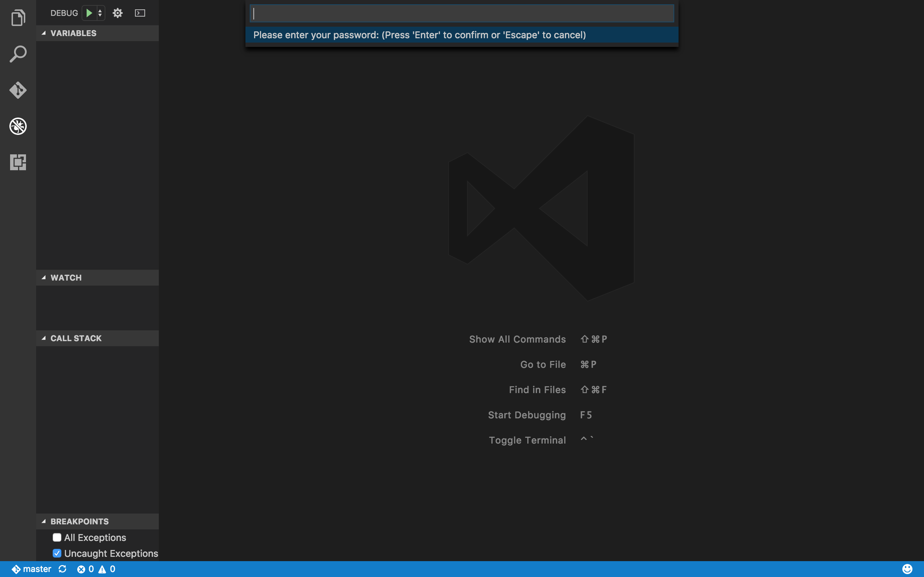Collapse the BREAKPOINTS section

point(44,521)
